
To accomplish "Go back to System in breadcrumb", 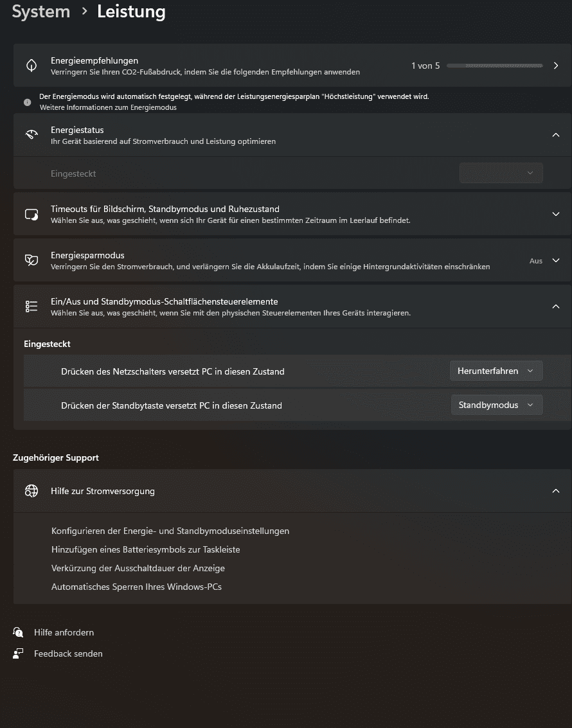I will point(41,12).
